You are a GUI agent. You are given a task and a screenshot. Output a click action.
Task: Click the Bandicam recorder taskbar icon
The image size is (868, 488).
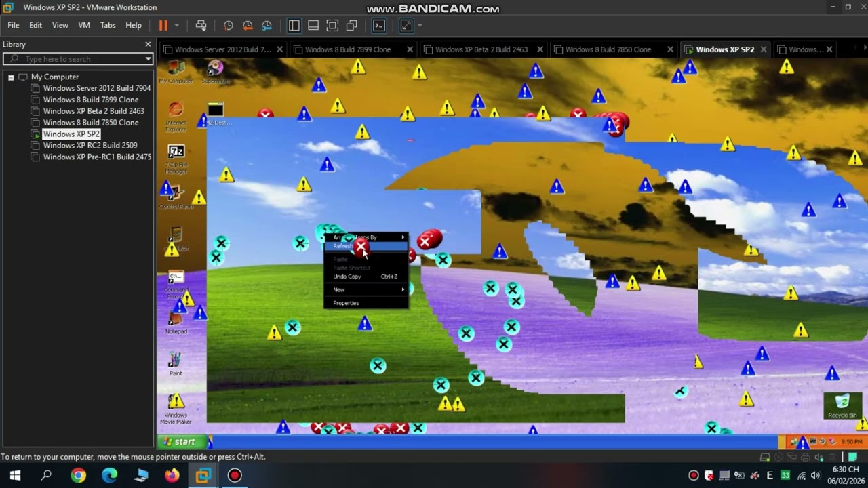(235, 475)
